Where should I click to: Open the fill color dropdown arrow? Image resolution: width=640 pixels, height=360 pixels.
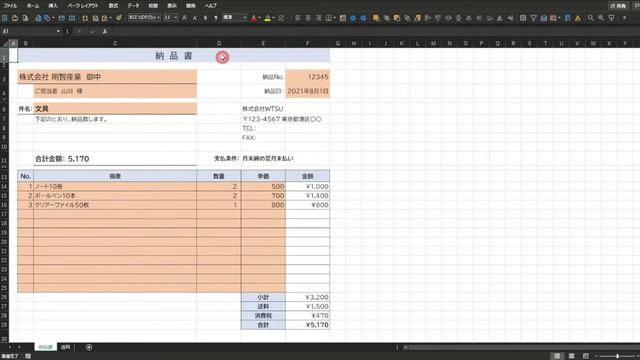273,18
